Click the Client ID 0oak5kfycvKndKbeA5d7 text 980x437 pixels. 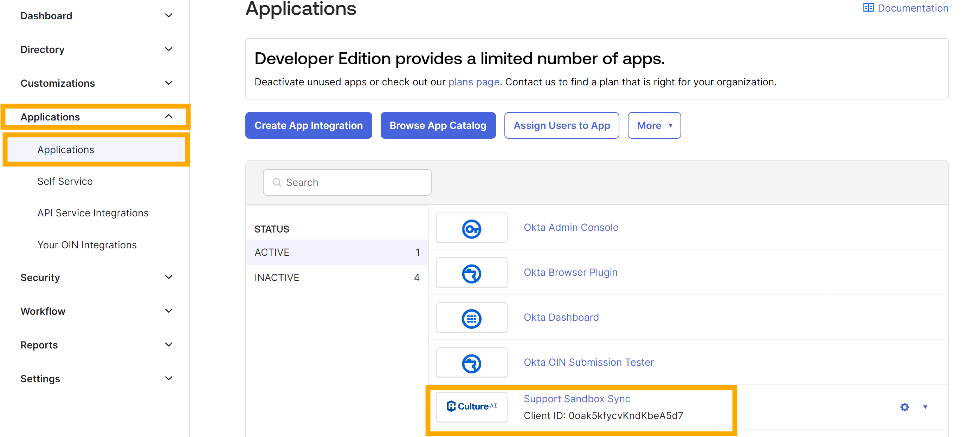(604, 416)
